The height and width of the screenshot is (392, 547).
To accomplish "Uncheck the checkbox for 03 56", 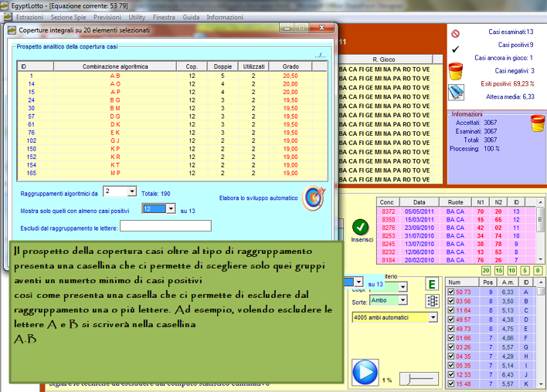I will (450, 301).
